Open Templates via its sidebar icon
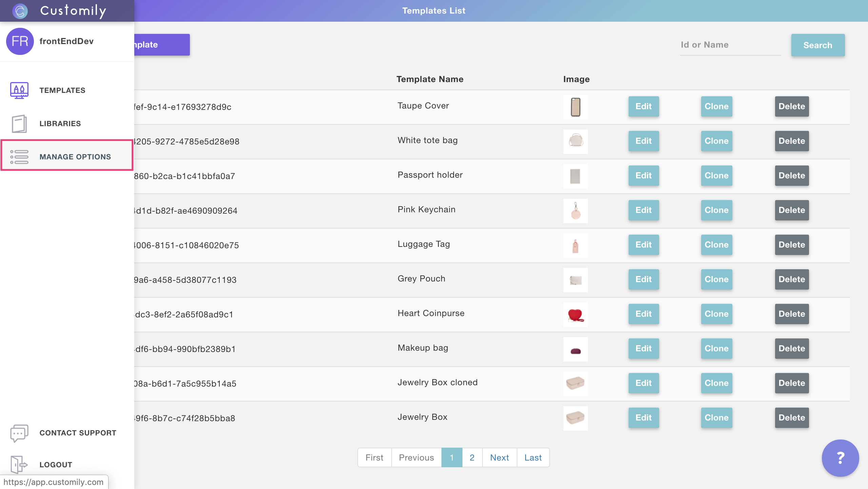The width and height of the screenshot is (868, 489). coord(19,90)
